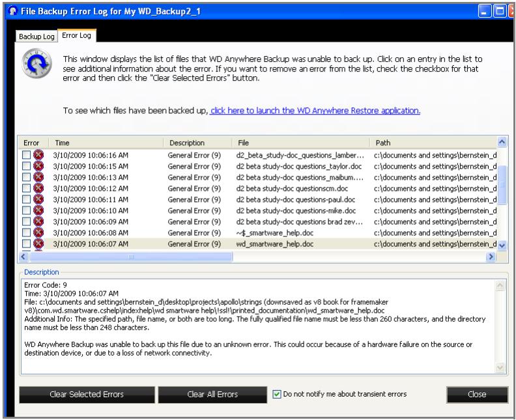Select file d2 beta study-doc questions brad zev…

[x=300, y=221]
